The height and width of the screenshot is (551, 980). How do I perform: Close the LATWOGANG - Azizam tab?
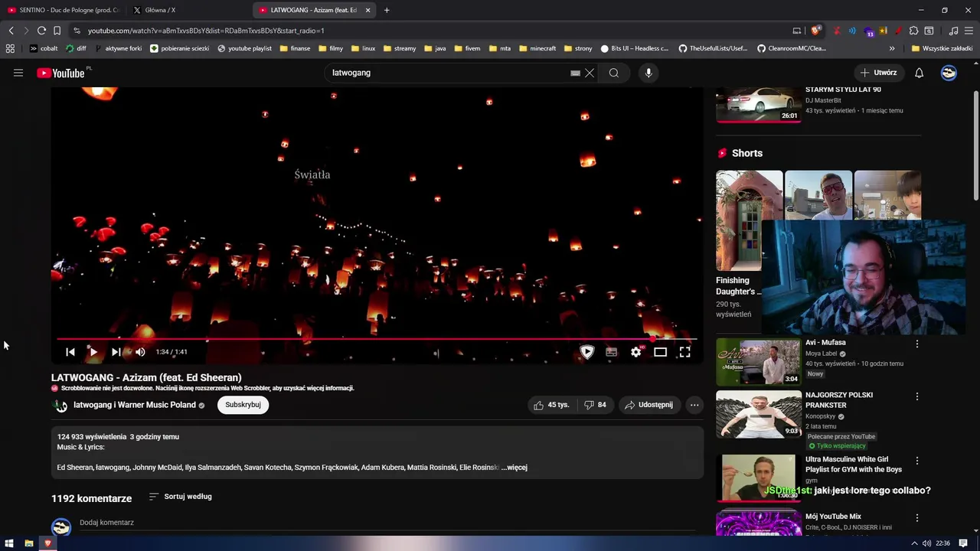pos(368,10)
